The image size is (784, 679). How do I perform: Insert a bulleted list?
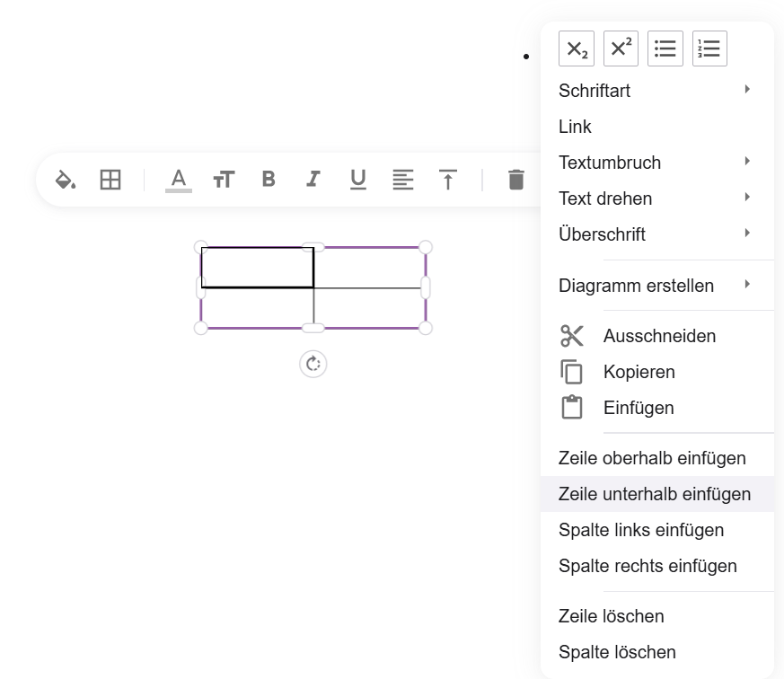point(665,48)
